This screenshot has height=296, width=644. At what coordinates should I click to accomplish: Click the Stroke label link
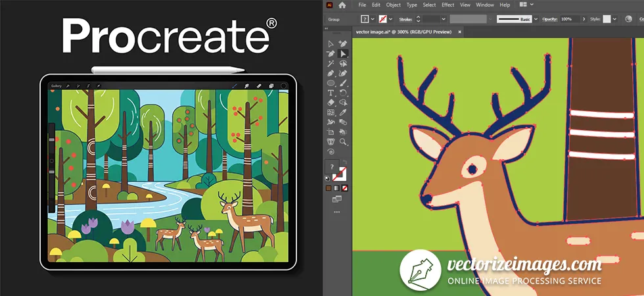(x=405, y=19)
